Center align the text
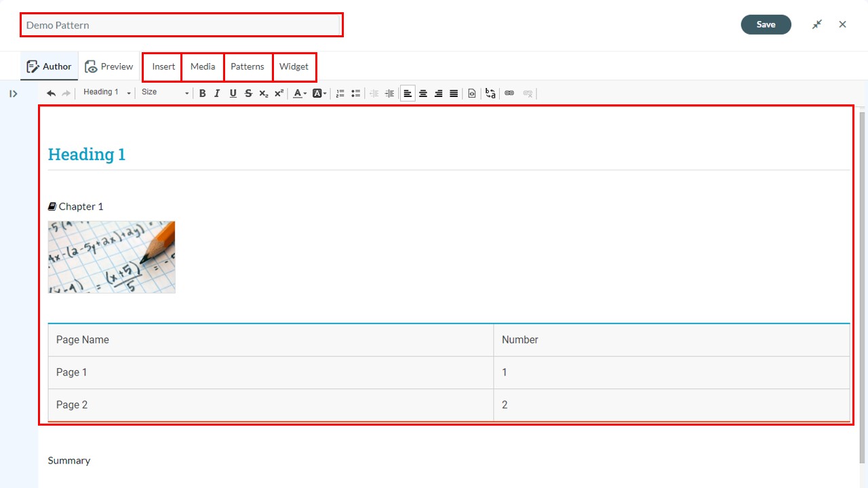The image size is (868, 488). pos(423,94)
